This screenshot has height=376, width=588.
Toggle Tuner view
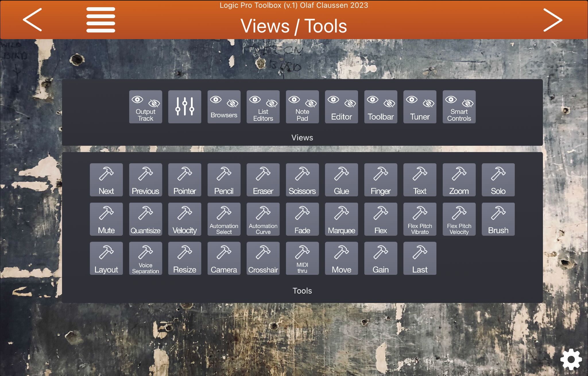[x=420, y=107]
